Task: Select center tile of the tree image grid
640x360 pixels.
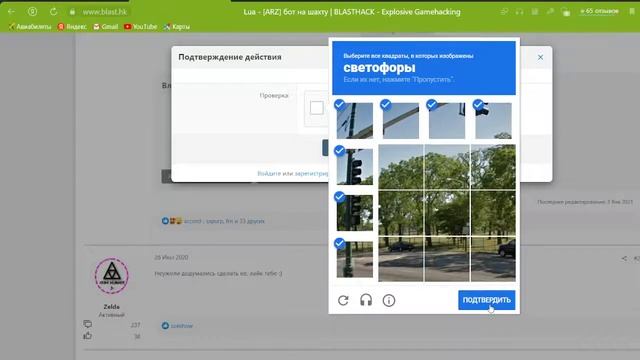Action: pyautogui.click(x=447, y=213)
